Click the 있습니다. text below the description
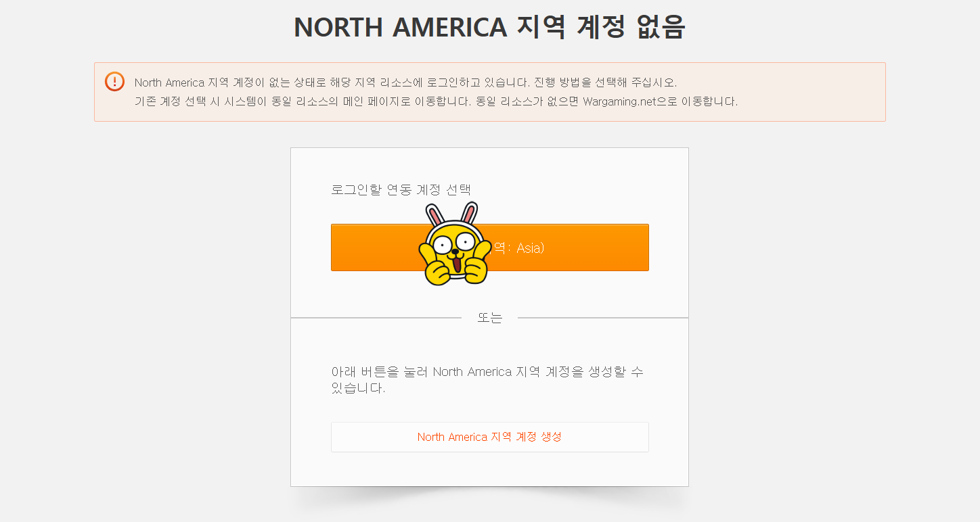The height and width of the screenshot is (522, 980). pyautogui.click(x=358, y=389)
